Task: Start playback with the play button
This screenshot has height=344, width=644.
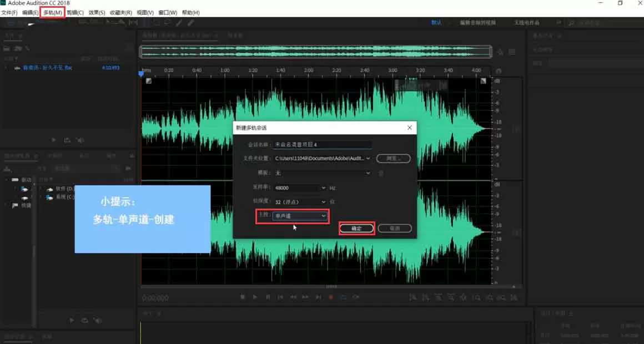Action: [x=255, y=297]
